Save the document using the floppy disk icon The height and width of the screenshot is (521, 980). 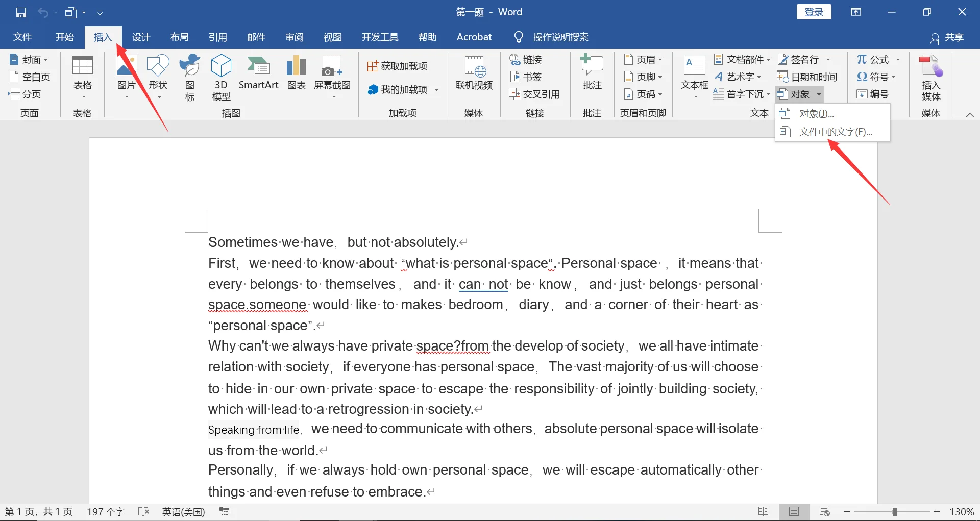click(21, 12)
